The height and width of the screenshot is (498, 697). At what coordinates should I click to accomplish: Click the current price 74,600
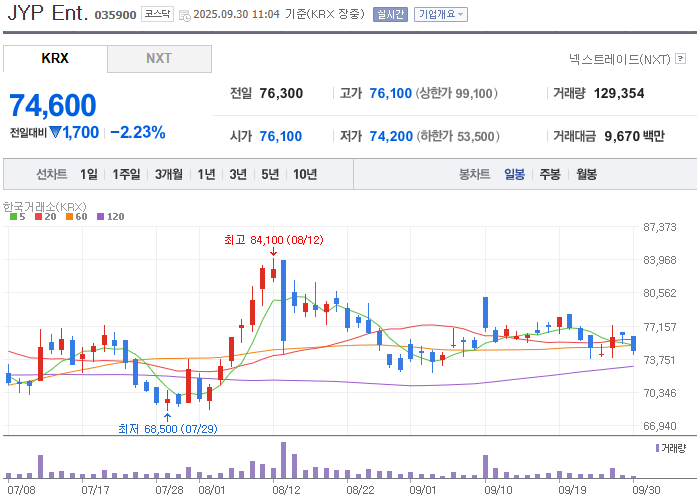point(52,106)
